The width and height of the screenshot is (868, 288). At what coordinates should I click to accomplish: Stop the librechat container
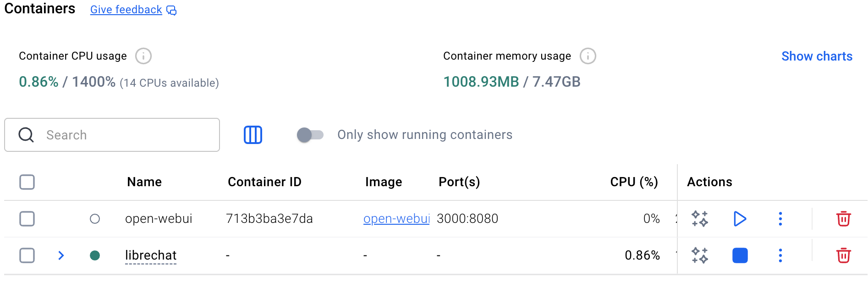point(740,255)
